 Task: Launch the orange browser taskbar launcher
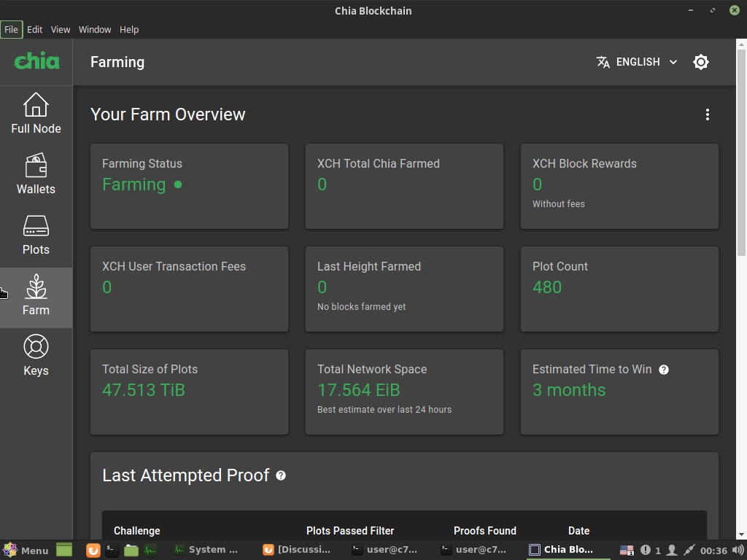(93, 550)
